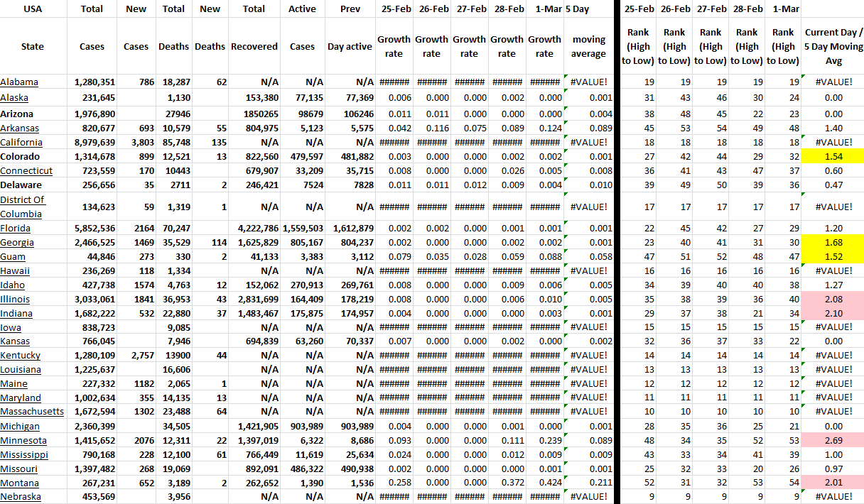864x504 pixels.
Task: Open the District Of Columbia link
Action: tap(21, 207)
